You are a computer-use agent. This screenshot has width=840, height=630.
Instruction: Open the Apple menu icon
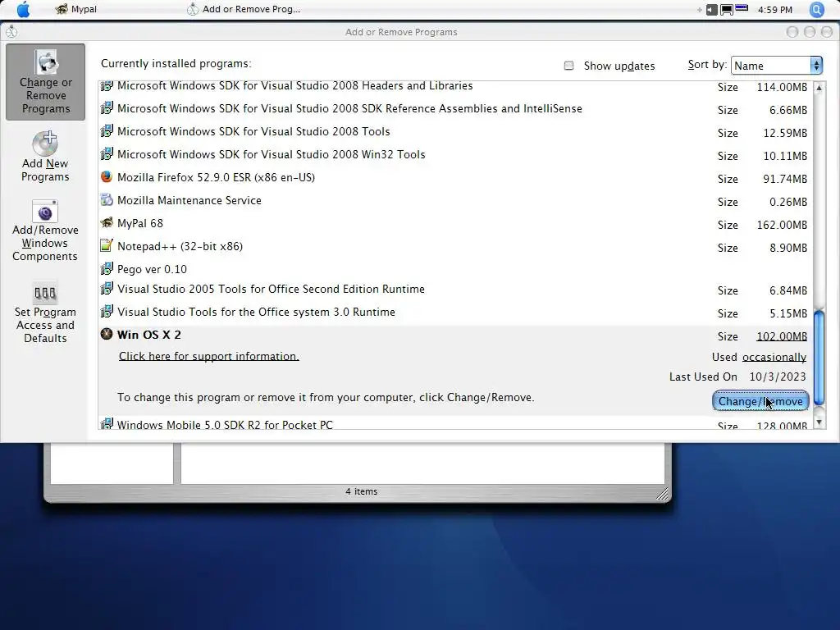click(x=23, y=10)
